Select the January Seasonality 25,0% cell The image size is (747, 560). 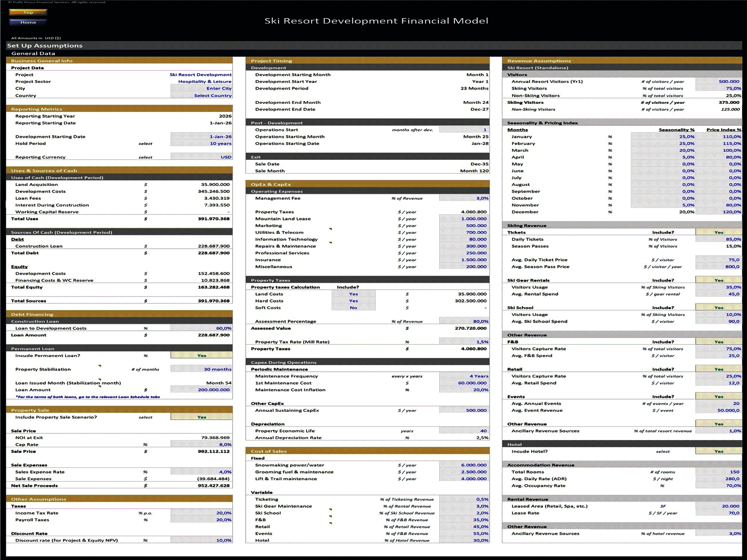point(663,136)
